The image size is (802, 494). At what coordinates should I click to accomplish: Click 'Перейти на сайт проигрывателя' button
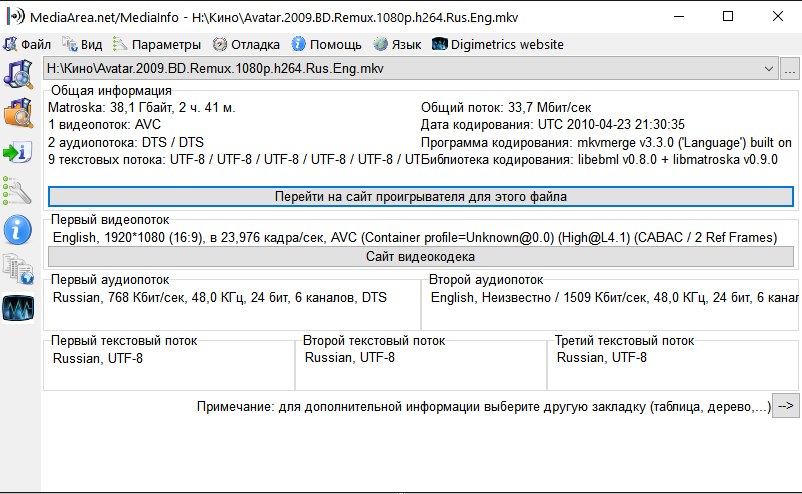tap(421, 196)
